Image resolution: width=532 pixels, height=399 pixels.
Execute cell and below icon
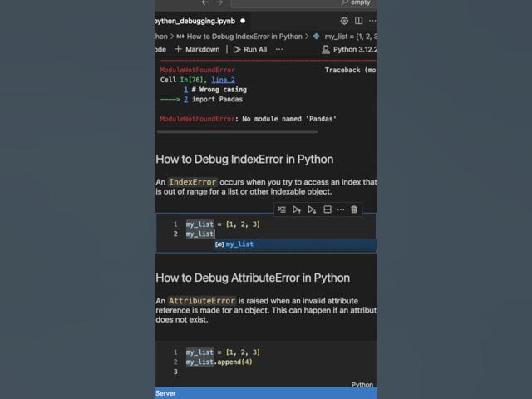point(312,209)
